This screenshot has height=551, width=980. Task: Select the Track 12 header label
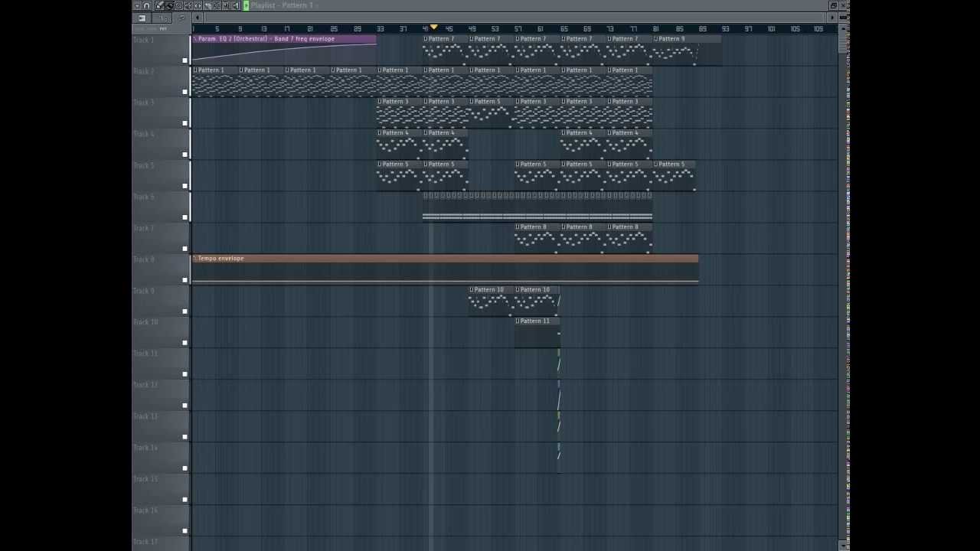point(145,385)
